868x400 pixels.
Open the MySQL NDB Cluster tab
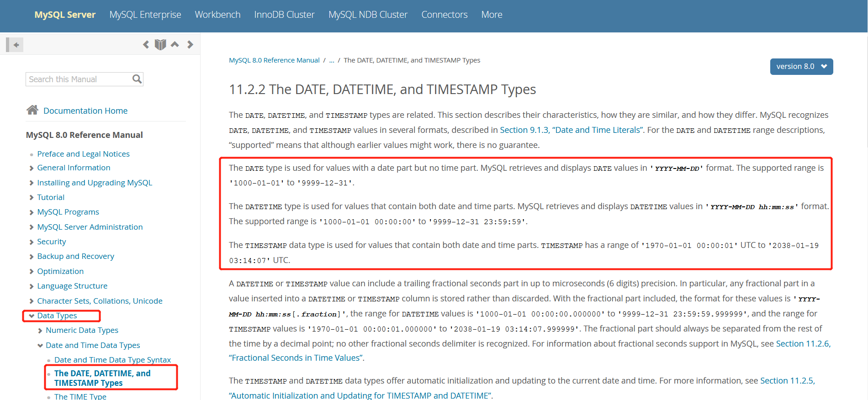point(368,15)
